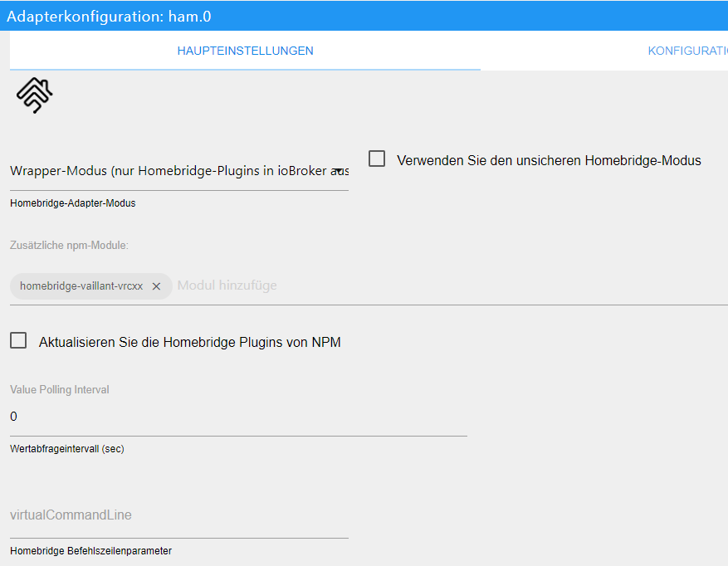Viewport: 728px width, 566px height.
Task: Open the Wrapper-Modus adapter mode dropdown
Action: coord(178,171)
